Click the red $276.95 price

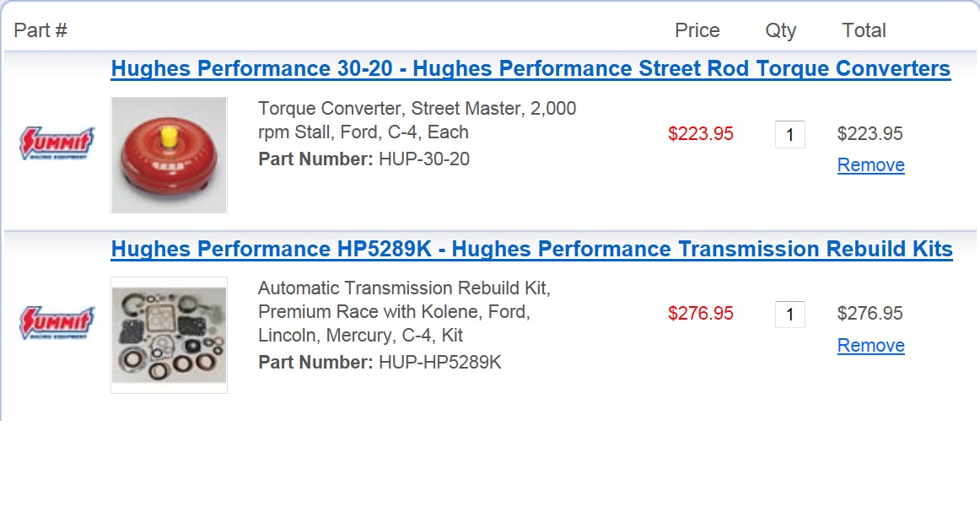701,314
